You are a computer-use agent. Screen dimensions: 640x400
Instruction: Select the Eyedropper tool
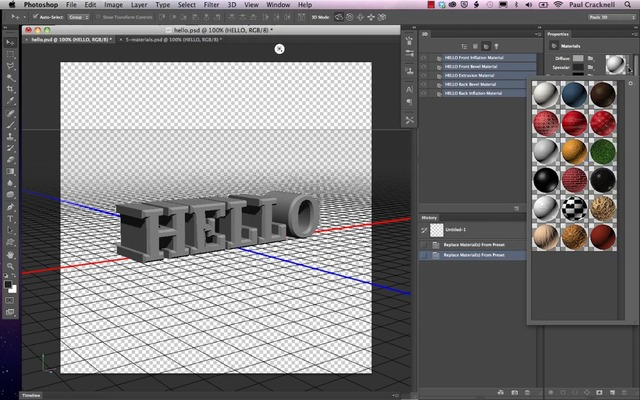click(x=10, y=100)
